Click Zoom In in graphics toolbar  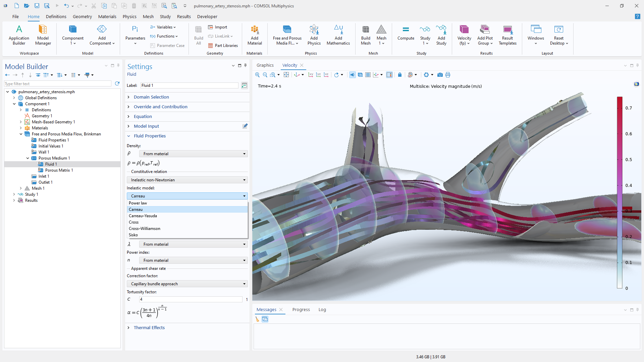[x=257, y=75]
